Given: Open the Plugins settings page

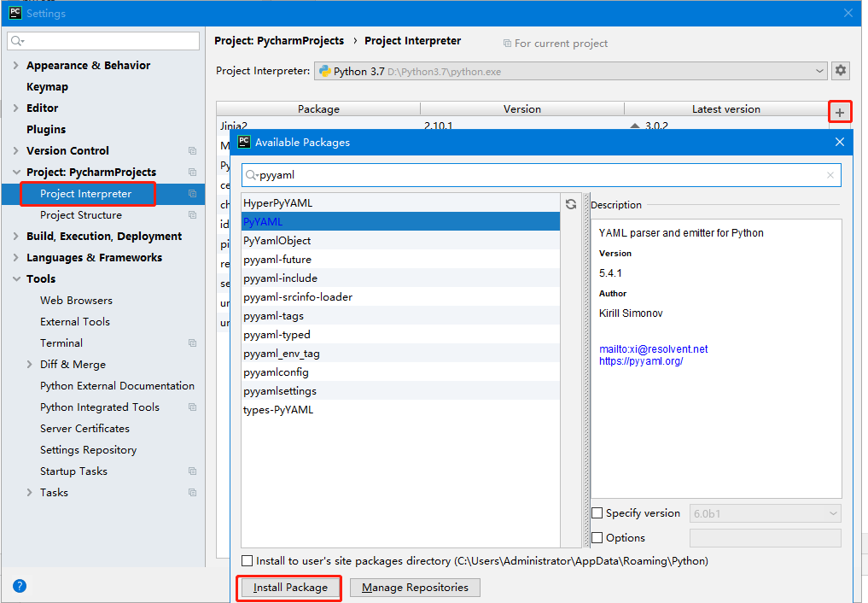Looking at the screenshot, I should pos(46,130).
